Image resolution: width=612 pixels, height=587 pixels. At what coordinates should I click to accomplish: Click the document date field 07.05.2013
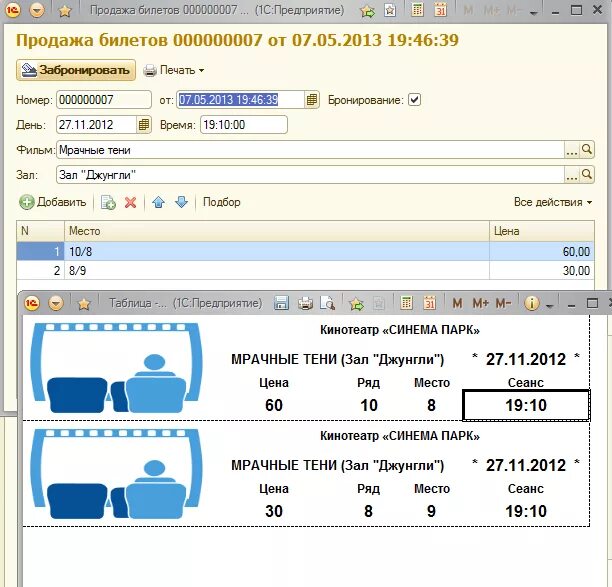(x=240, y=100)
